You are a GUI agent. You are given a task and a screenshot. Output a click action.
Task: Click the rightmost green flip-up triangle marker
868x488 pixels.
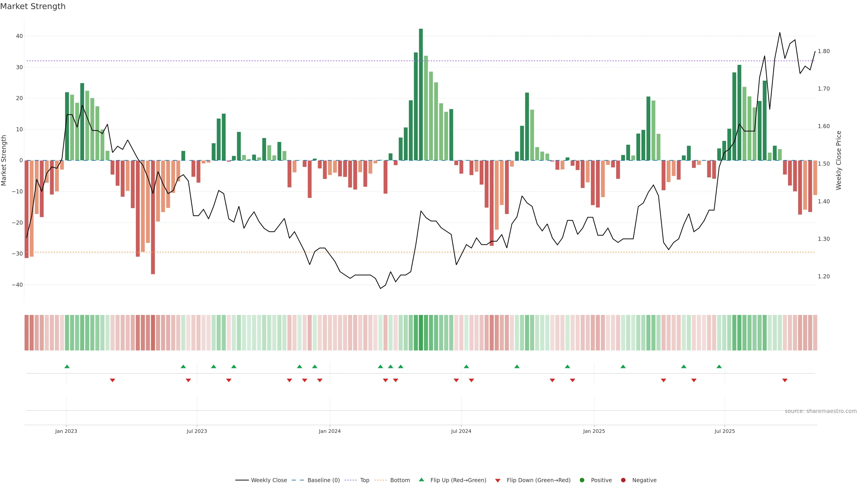coord(719,366)
